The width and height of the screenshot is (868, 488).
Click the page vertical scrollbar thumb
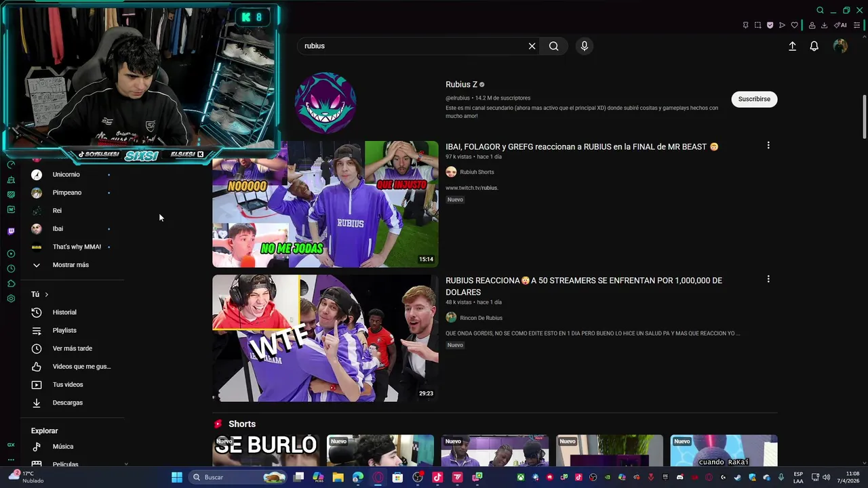pyautogui.click(x=865, y=117)
